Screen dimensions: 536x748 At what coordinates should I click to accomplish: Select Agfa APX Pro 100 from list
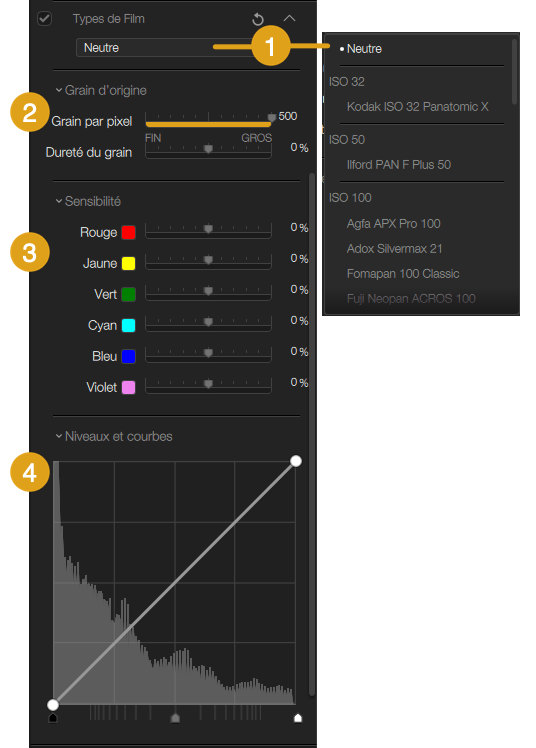click(393, 223)
